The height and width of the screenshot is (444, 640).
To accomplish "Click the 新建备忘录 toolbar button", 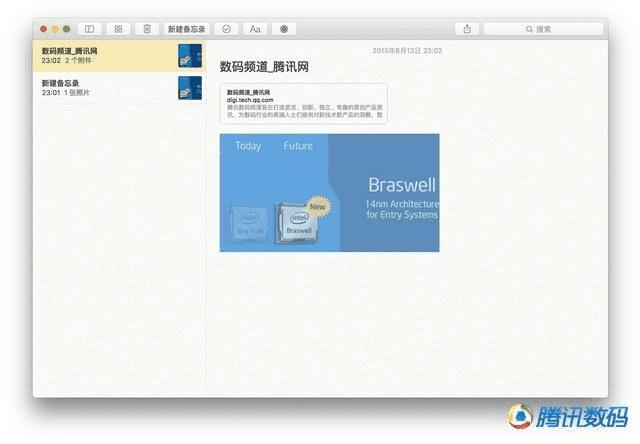I will [x=187, y=29].
